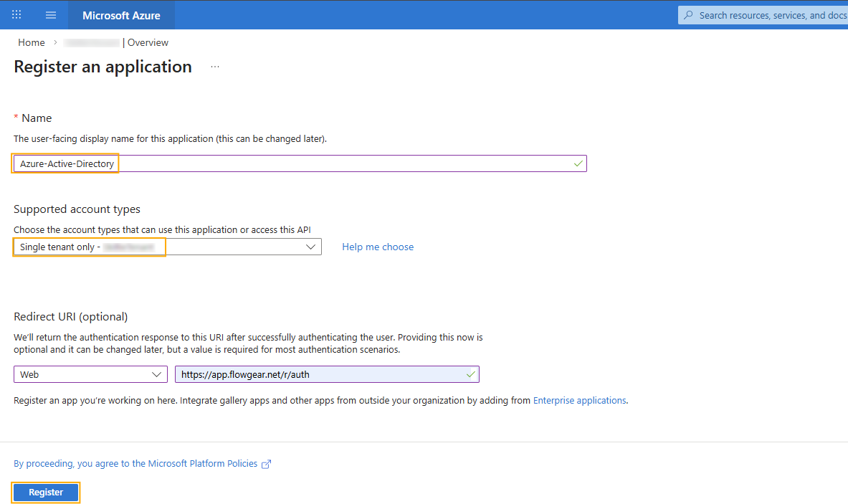Image resolution: width=848 pixels, height=504 pixels.
Task: Click the breadcrumb chevron after Home
Action: coord(55,43)
